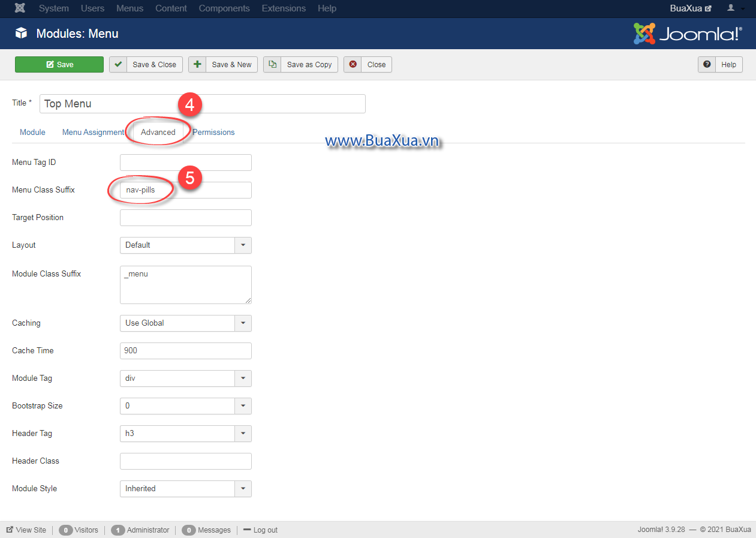Click the Save & New button
Image resolution: width=756 pixels, height=538 pixels.
223,64
